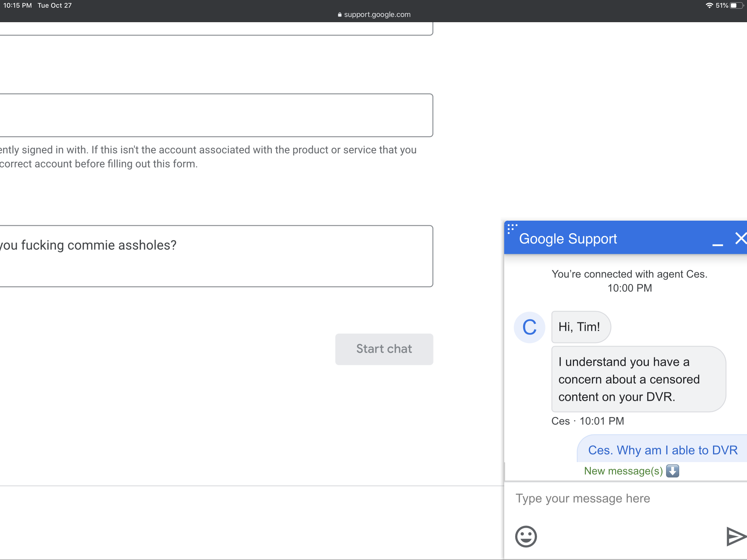Viewport: 747px width, 560px height.
Task: Open the emoji picker in chat
Action: [x=526, y=536]
